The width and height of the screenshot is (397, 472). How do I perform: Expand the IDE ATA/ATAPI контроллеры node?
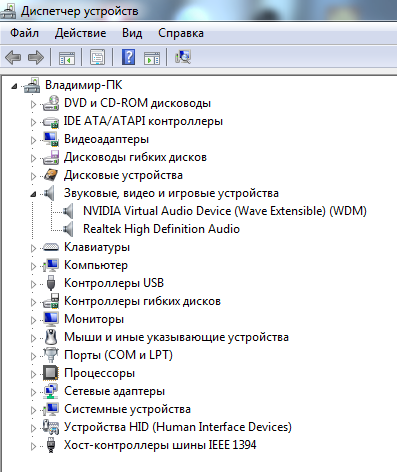[33, 122]
